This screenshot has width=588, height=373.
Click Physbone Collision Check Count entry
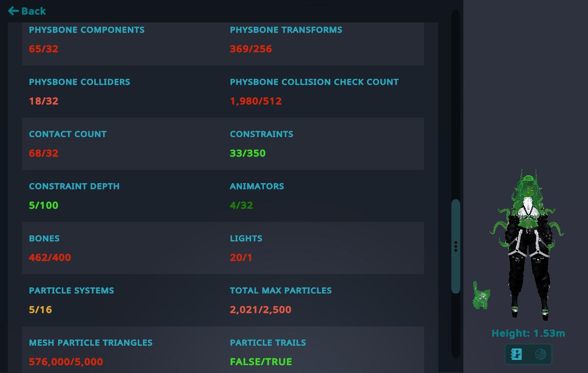[x=314, y=92]
